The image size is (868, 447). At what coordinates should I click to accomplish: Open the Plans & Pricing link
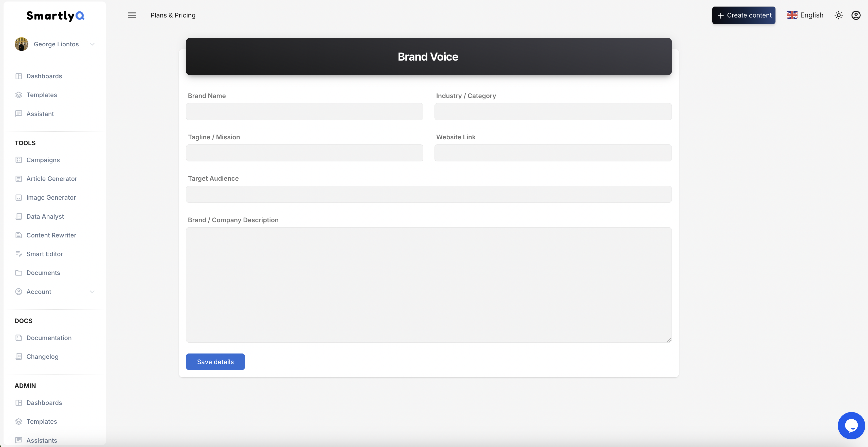[x=173, y=15]
